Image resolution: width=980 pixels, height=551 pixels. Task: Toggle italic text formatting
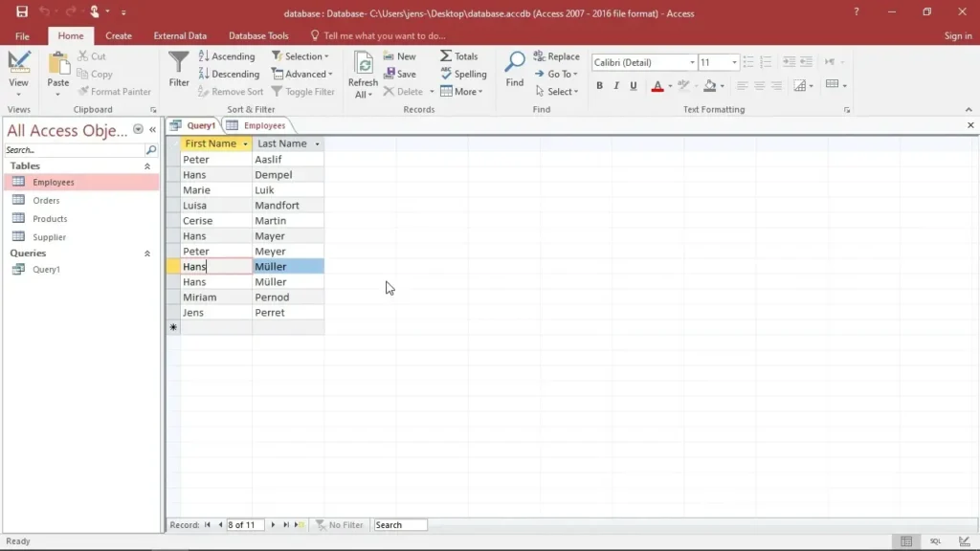617,86
